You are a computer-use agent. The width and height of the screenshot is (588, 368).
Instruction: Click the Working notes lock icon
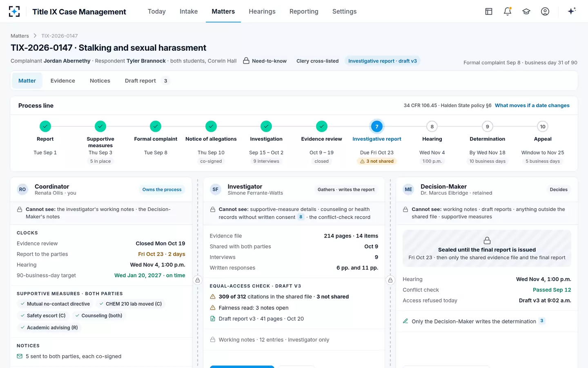[x=213, y=339]
